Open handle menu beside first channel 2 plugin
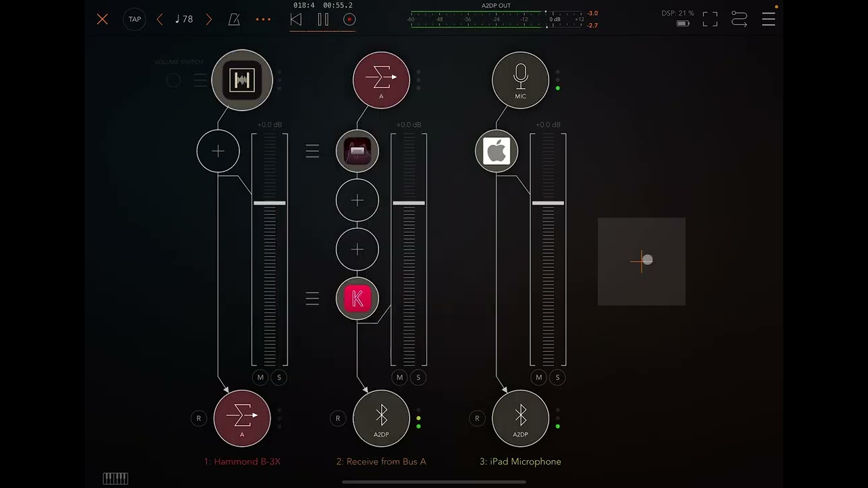Viewport: 868px width, 488px height. click(312, 151)
